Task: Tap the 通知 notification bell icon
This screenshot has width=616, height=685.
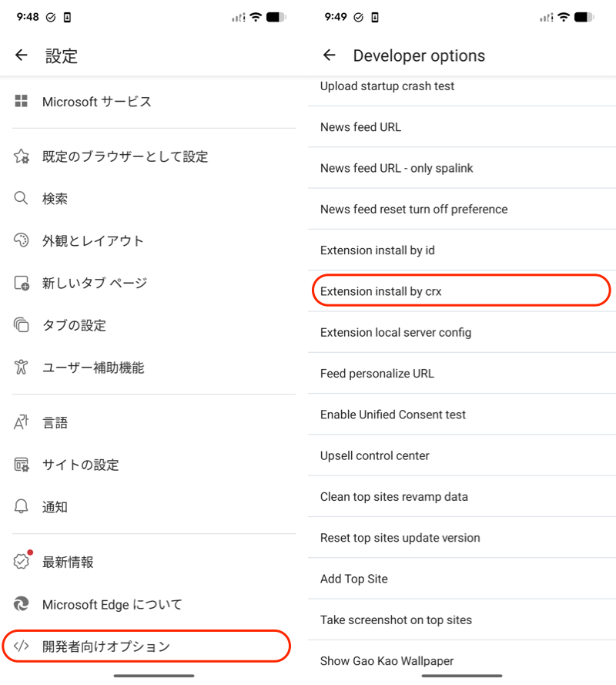Action: (x=21, y=506)
